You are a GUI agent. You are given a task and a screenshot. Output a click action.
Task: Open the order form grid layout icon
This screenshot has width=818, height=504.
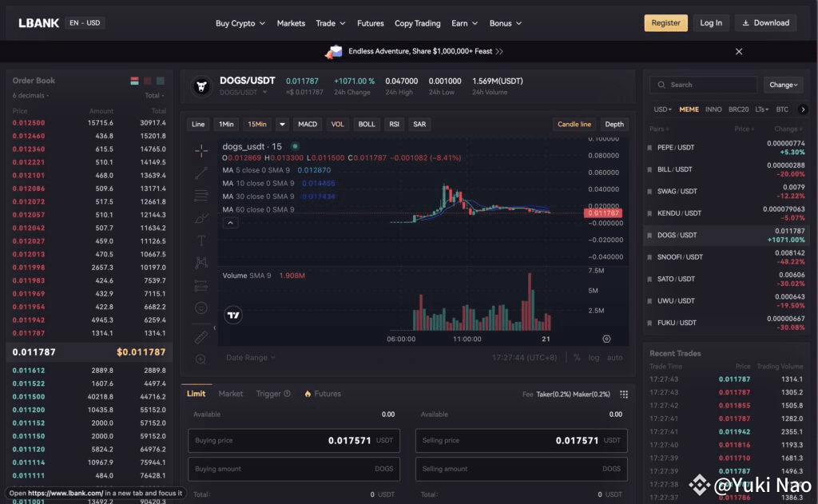tap(623, 395)
